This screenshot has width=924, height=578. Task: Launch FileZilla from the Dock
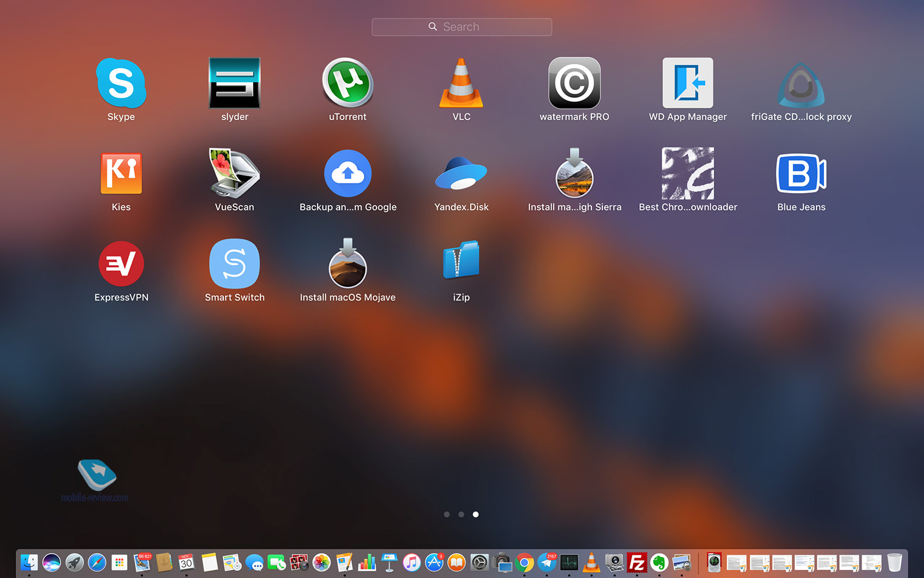click(636, 562)
